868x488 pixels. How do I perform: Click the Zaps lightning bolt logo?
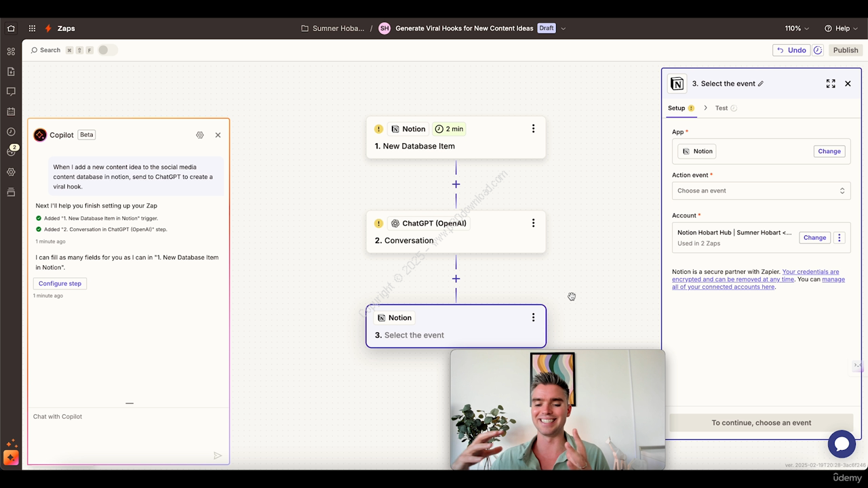(x=48, y=28)
